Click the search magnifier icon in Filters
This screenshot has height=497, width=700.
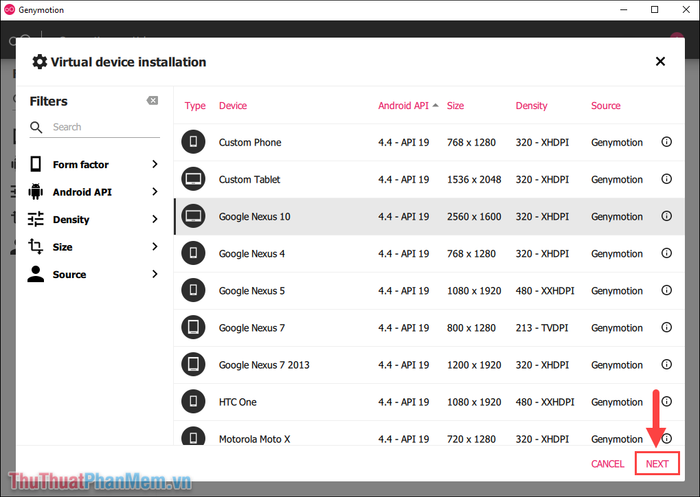[x=36, y=127]
